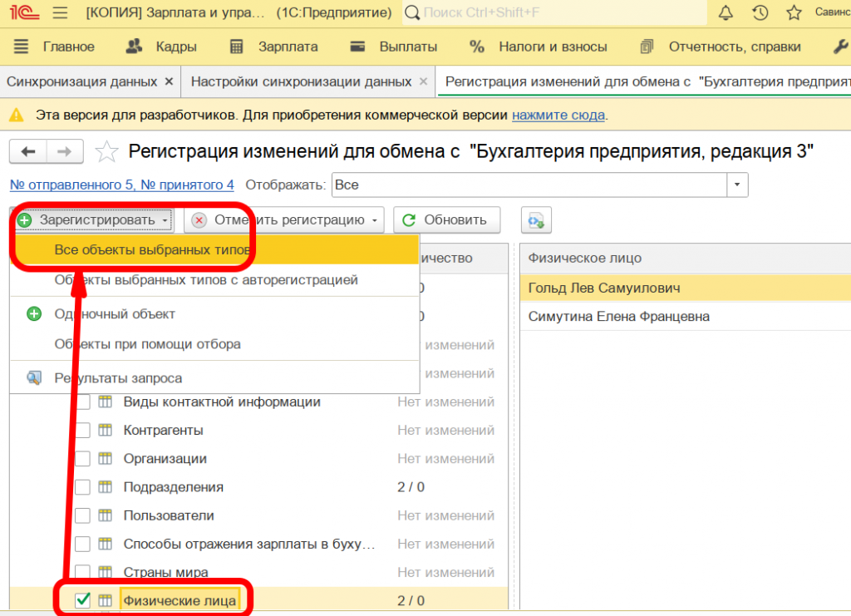Select the Контрагенты tree row
This screenshot has height=616, width=851.
[x=259, y=431]
